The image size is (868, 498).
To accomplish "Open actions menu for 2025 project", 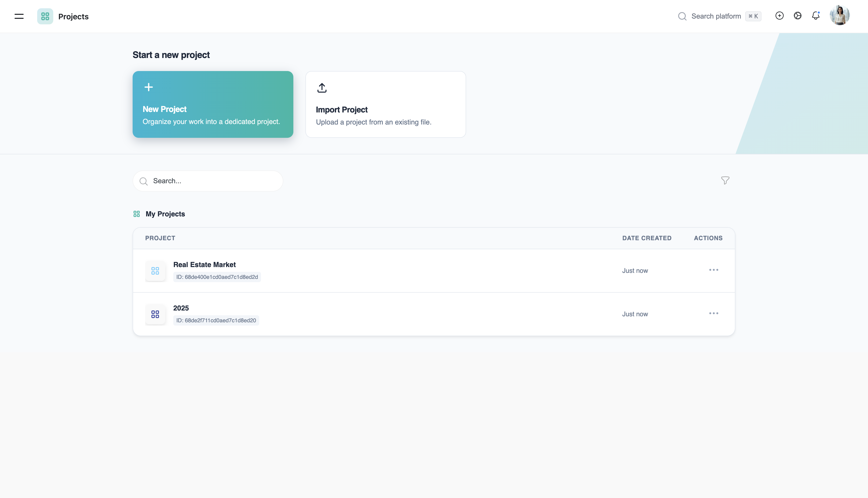I will (713, 313).
